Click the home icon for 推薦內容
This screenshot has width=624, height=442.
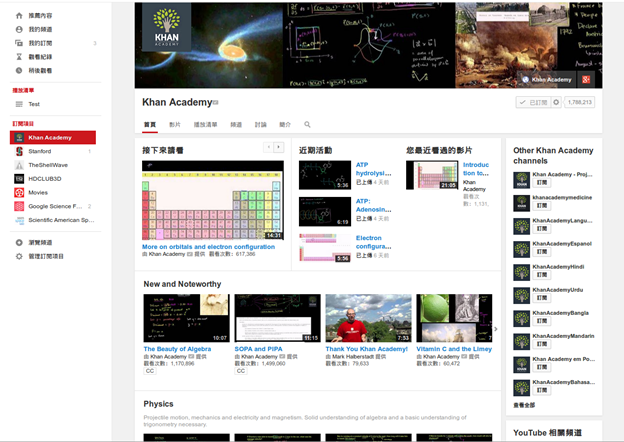click(x=19, y=16)
